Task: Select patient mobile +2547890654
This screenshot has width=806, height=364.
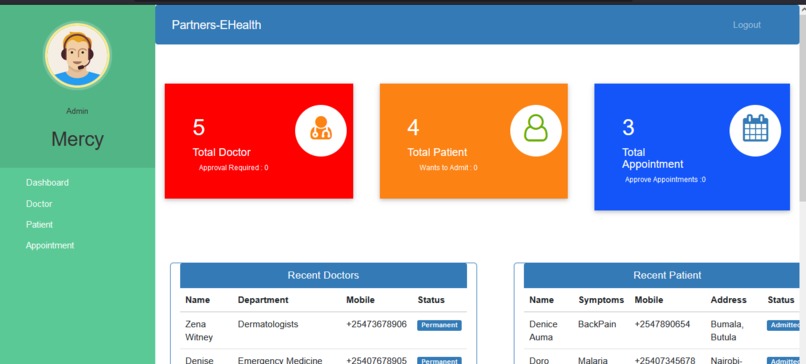Action: (662, 324)
